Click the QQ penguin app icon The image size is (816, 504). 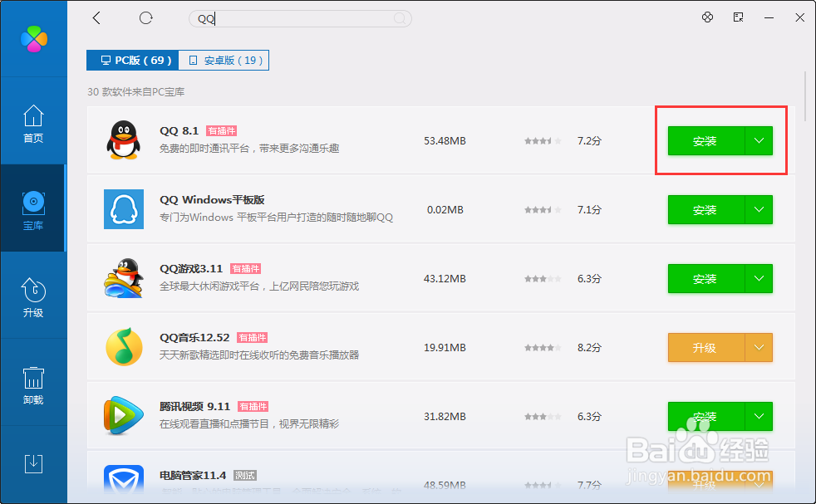(x=123, y=140)
